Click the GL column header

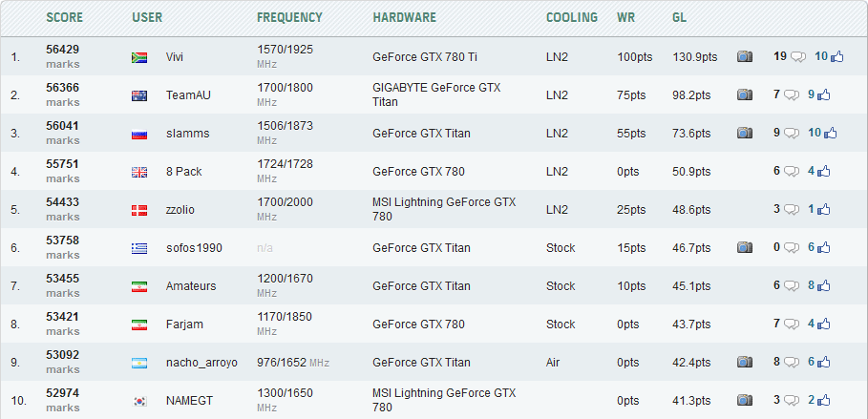679,17
